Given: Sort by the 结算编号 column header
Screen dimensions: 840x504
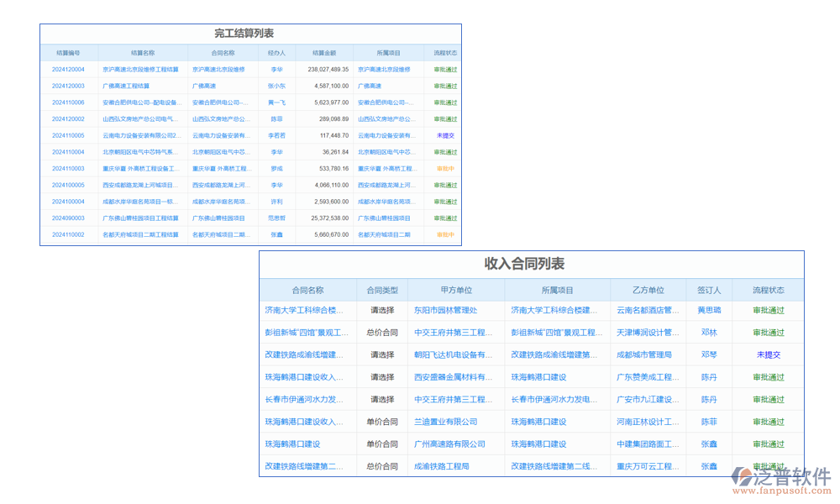Looking at the screenshot, I should pos(69,52).
